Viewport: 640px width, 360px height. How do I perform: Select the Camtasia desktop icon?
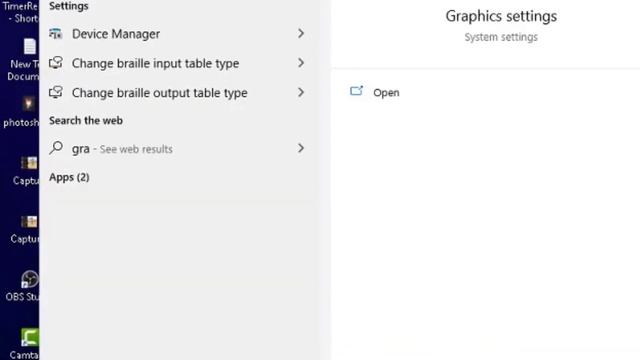coord(30,339)
